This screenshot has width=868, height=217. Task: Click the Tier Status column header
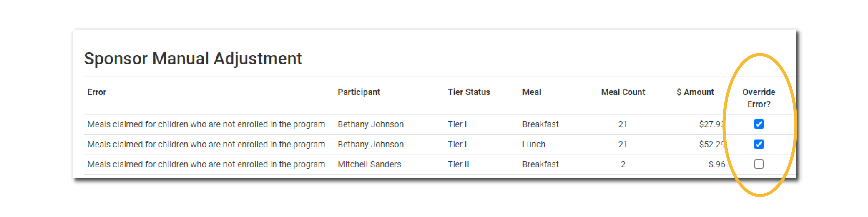click(468, 92)
